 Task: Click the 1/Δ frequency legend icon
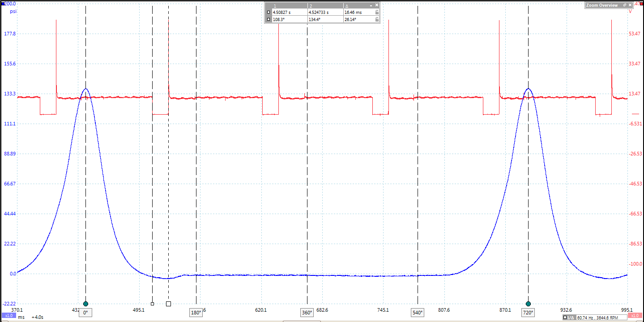coord(569,318)
